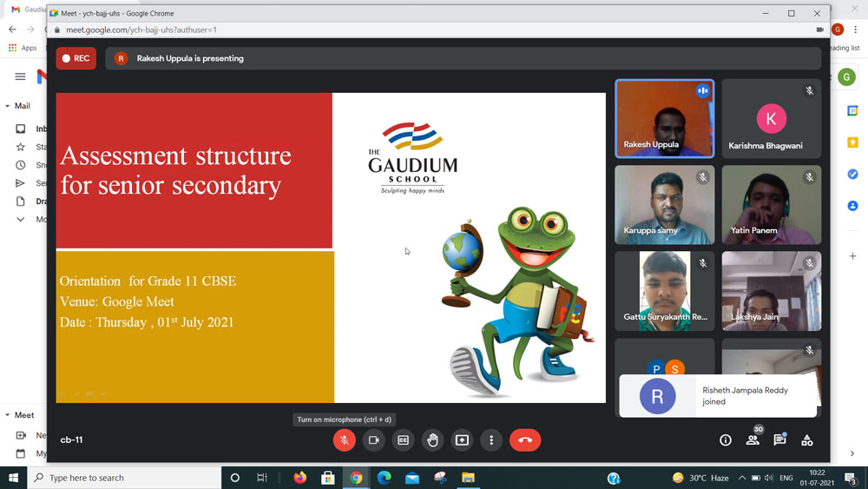Click the lock site info icon

57,30
